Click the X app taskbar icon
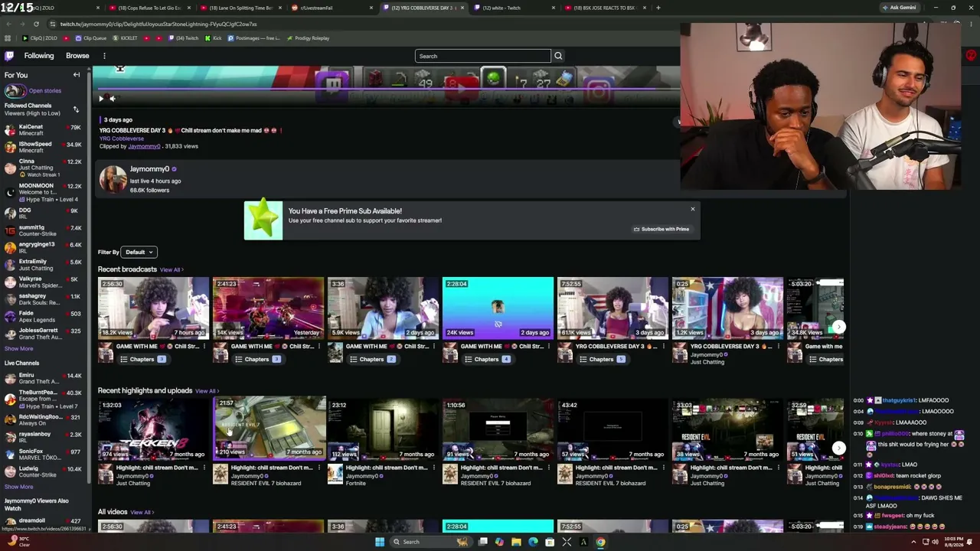Image resolution: width=980 pixels, height=551 pixels. click(x=567, y=542)
